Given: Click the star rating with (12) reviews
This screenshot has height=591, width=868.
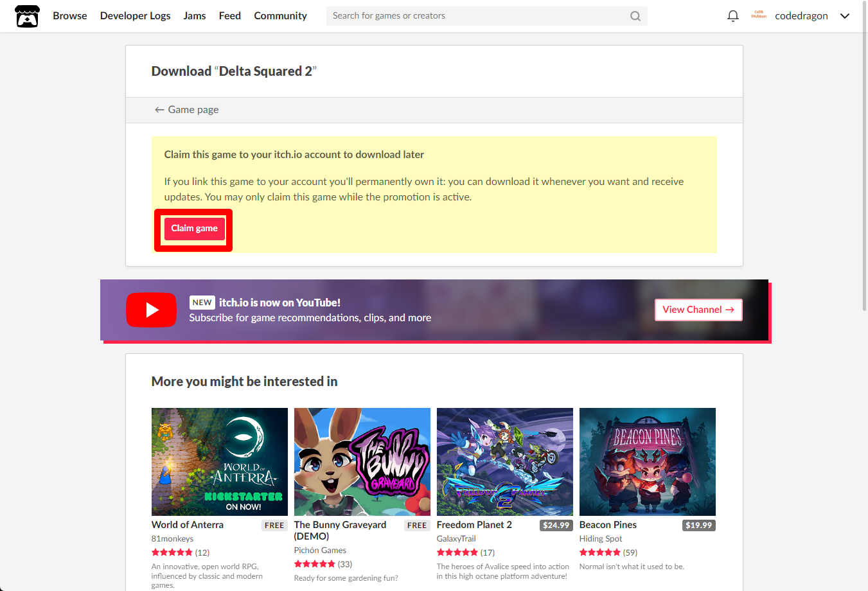Looking at the screenshot, I should click(181, 552).
